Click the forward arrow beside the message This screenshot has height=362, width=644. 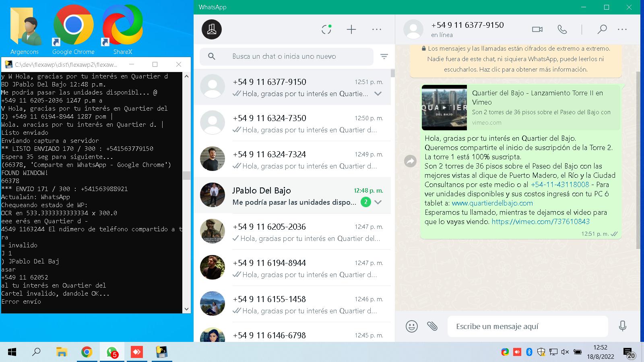pos(410,161)
